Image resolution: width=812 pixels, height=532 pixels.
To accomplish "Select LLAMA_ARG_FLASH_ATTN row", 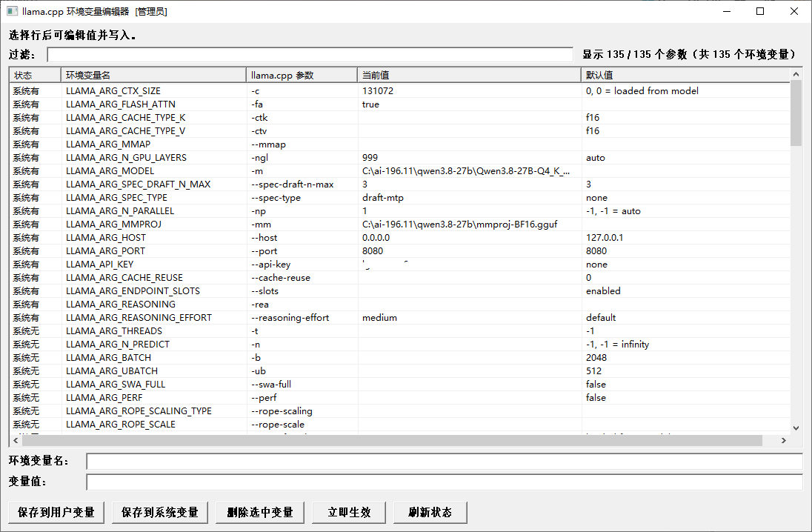I will point(400,104).
